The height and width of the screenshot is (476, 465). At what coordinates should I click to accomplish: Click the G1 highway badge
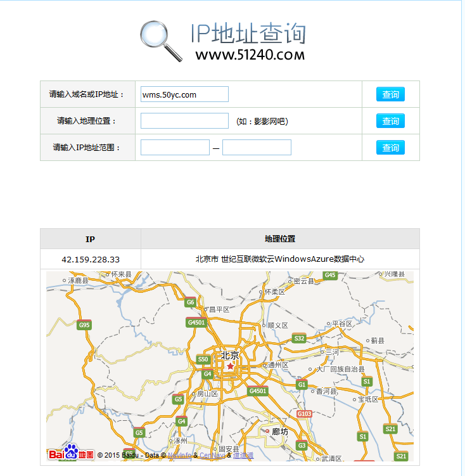(x=302, y=385)
